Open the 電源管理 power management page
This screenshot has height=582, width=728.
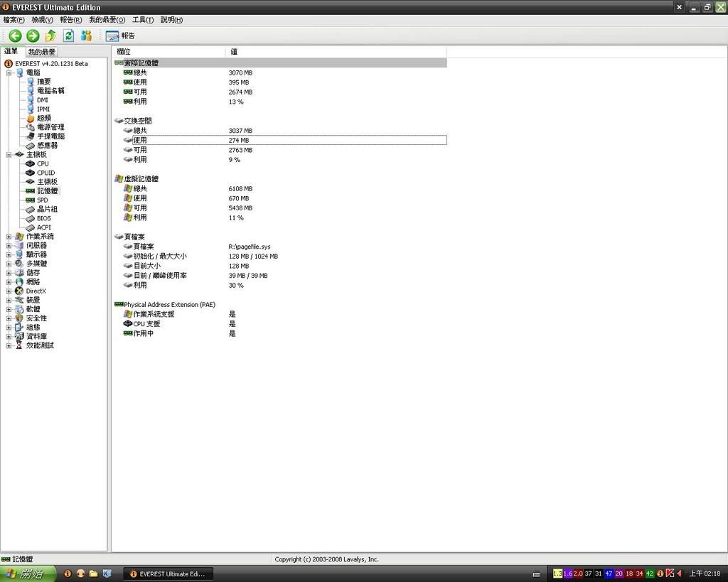pyautogui.click(x=50, y=127)
